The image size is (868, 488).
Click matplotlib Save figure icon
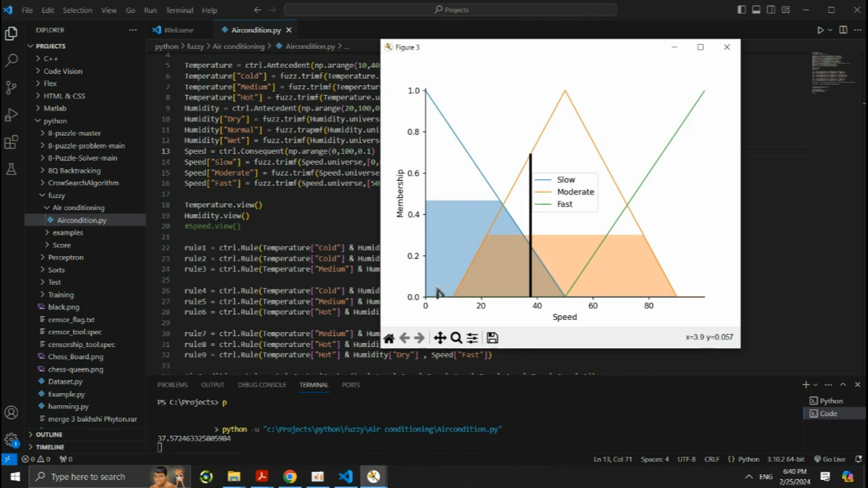point(492,338)
